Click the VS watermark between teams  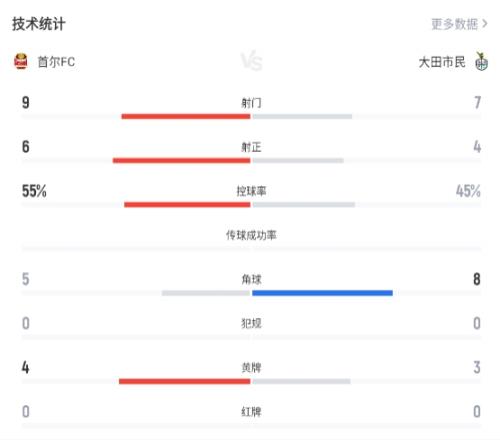[x=252, y=62]
